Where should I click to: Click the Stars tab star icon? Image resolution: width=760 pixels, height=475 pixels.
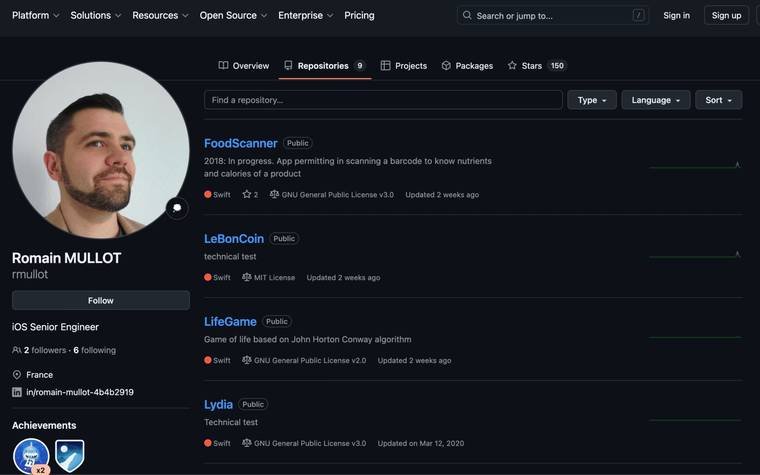coord(512,65)
